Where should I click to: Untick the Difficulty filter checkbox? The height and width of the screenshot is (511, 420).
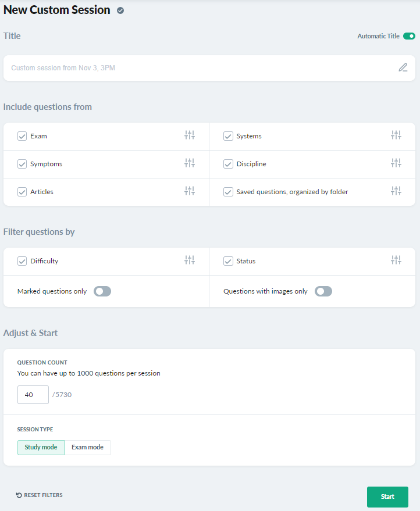(x=22, y=261)
